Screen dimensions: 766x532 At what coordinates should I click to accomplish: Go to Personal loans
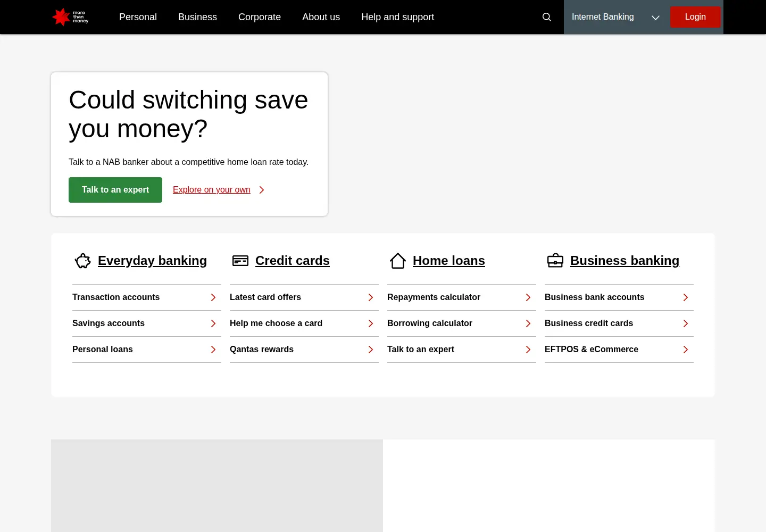point(147,350)
